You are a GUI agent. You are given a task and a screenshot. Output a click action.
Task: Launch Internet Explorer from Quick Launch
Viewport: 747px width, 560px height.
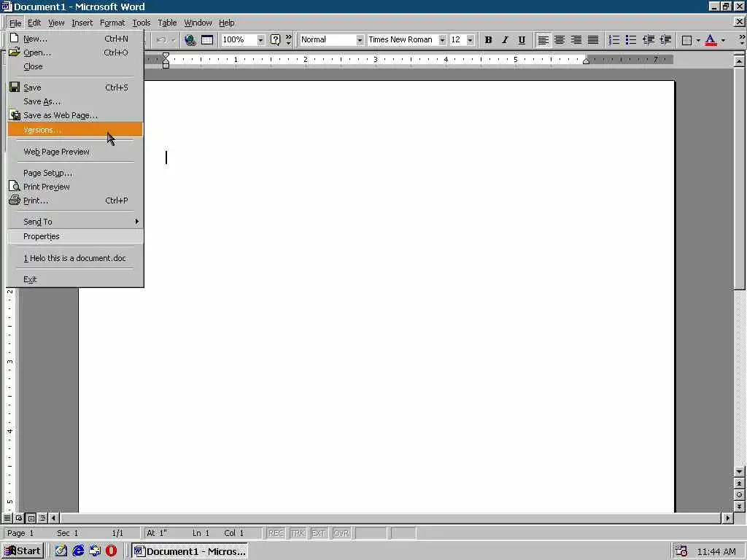click(x=78, y=551)
